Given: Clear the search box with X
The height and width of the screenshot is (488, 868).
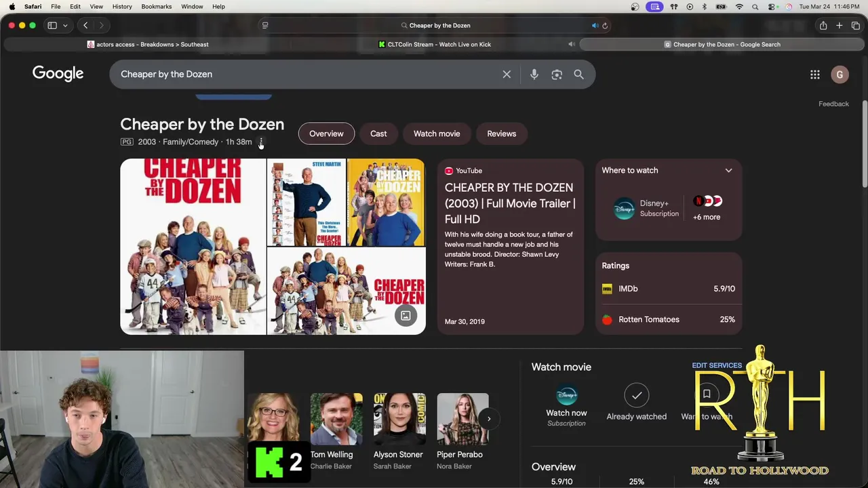Looking at the screenshot, I should pyautogui.click(x=507, y=75).
